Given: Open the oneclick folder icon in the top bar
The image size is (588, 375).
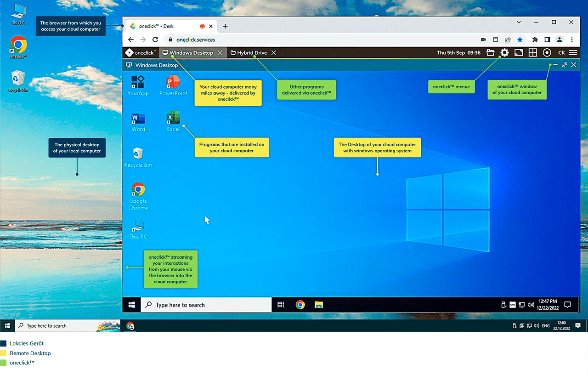Looking at the screenshot, I should 490,53.
